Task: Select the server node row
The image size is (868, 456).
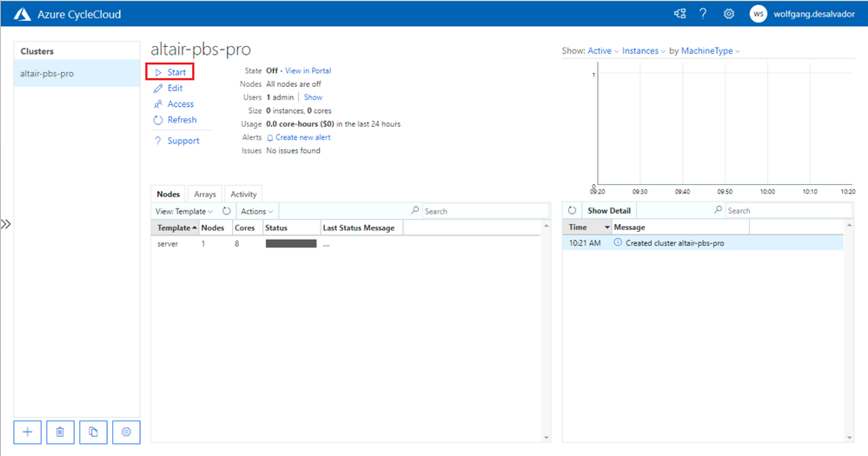Action: pos(346,244)
